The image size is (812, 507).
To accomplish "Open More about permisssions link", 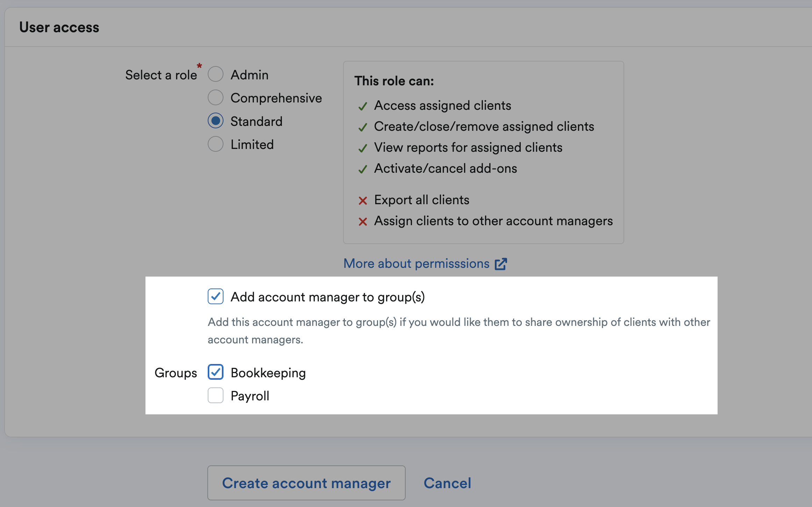I will coord(416,264).
